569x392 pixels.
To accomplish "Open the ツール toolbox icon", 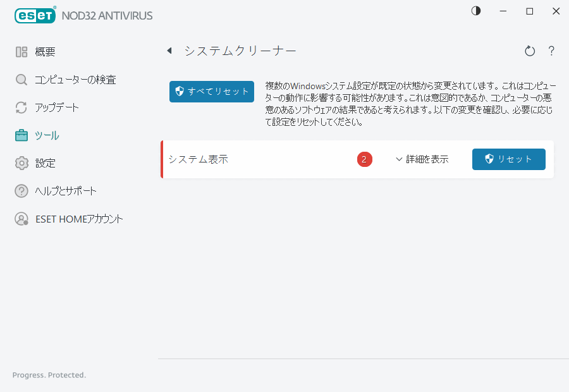I will [x=21, y=135].
